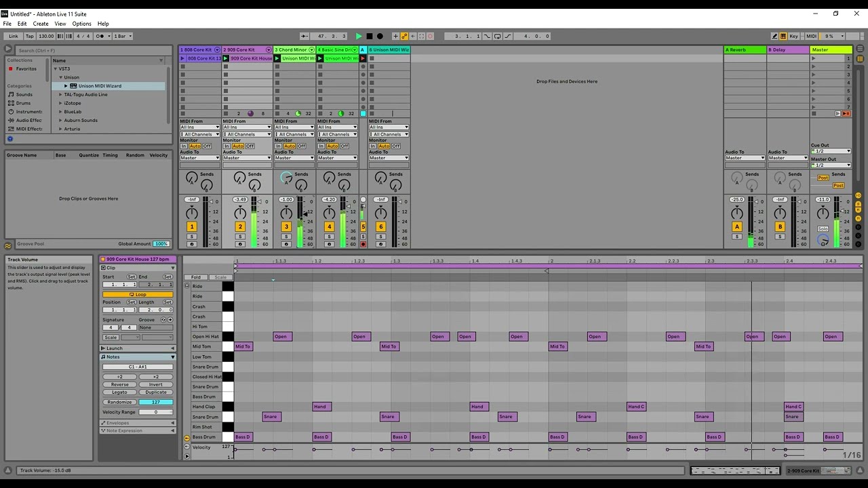Open 909 Core Kit track title dropdown
This screenshot has width=868, height=488.
(x=268, y=49)
